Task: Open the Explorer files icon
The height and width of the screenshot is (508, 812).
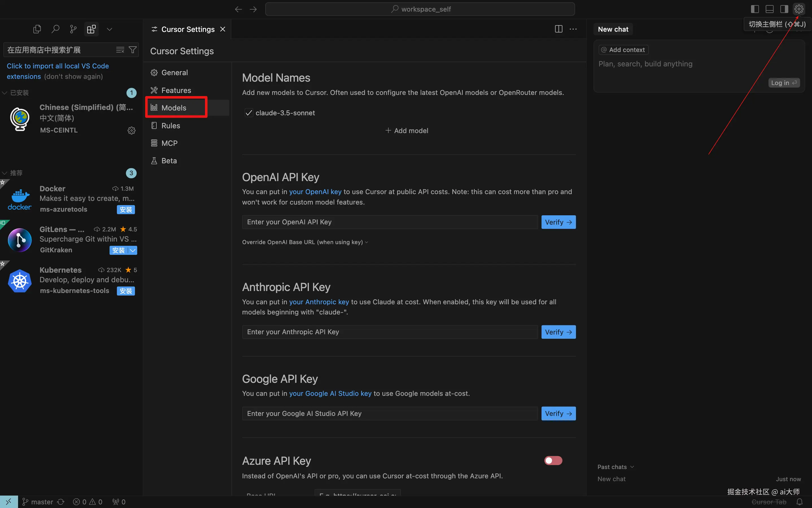Action: pyautogui.click(x=37, y=29)
